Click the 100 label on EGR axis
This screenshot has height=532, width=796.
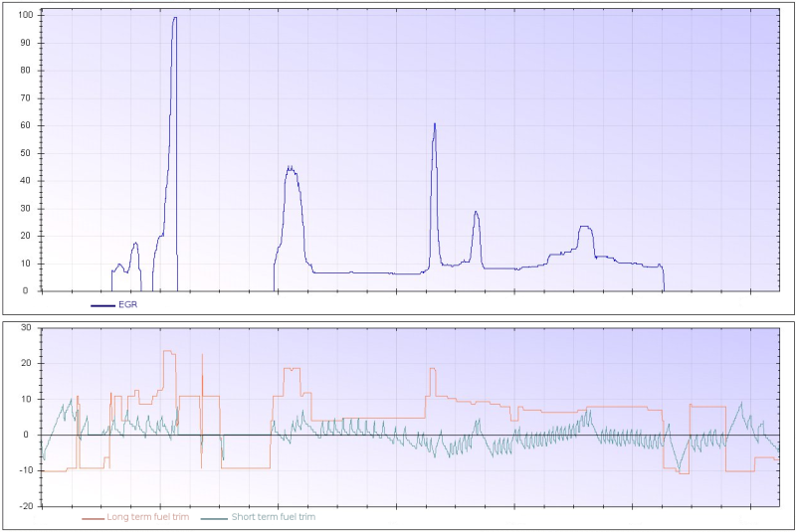point(26,15)
